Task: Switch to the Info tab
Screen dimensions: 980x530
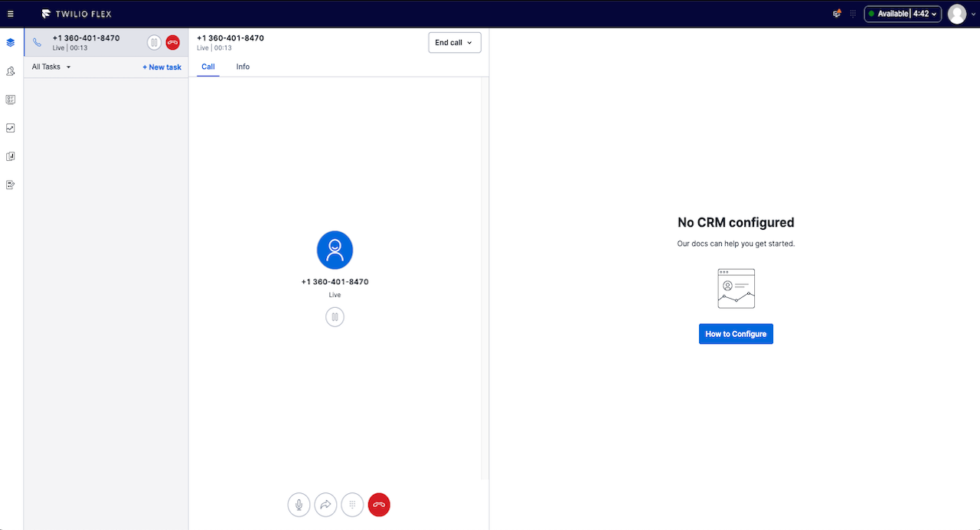Action: coord(242,67)
